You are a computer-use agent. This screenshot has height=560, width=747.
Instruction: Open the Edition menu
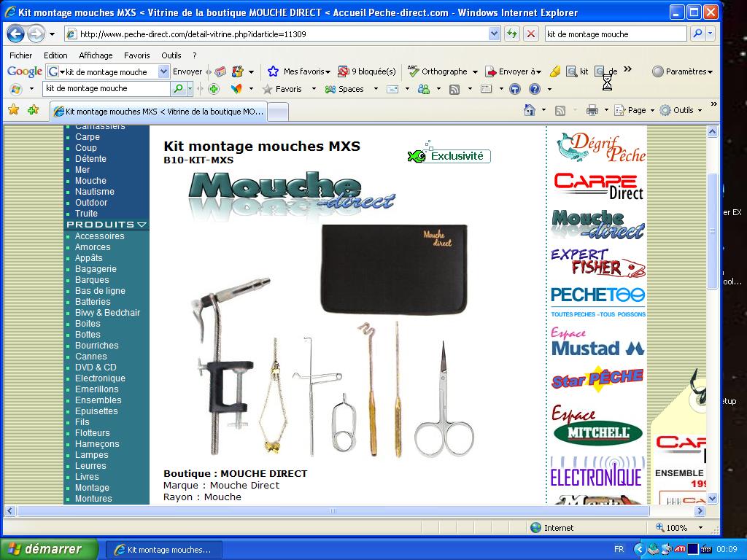pos(55,55)
